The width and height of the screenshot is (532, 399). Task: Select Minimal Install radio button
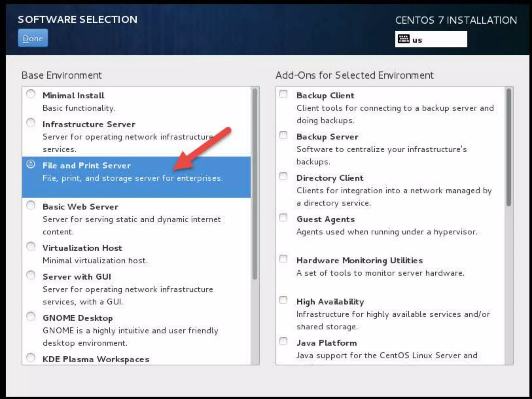[31, 94]
